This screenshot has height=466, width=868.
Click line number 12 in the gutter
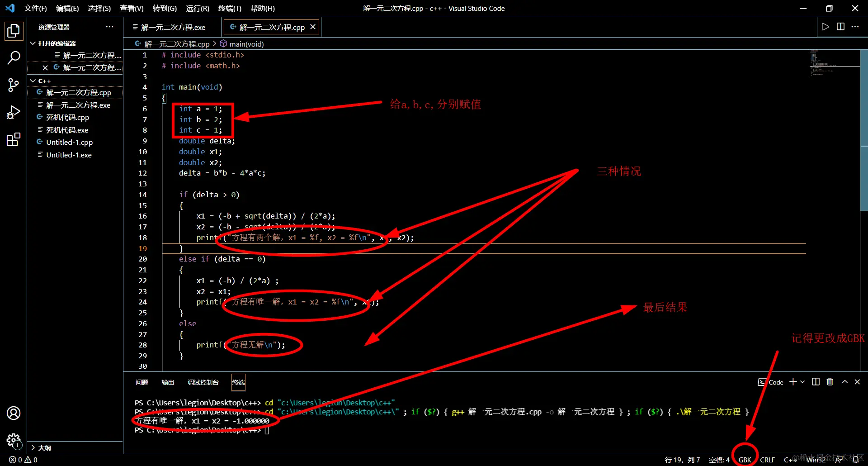click(x=142, y=173)
